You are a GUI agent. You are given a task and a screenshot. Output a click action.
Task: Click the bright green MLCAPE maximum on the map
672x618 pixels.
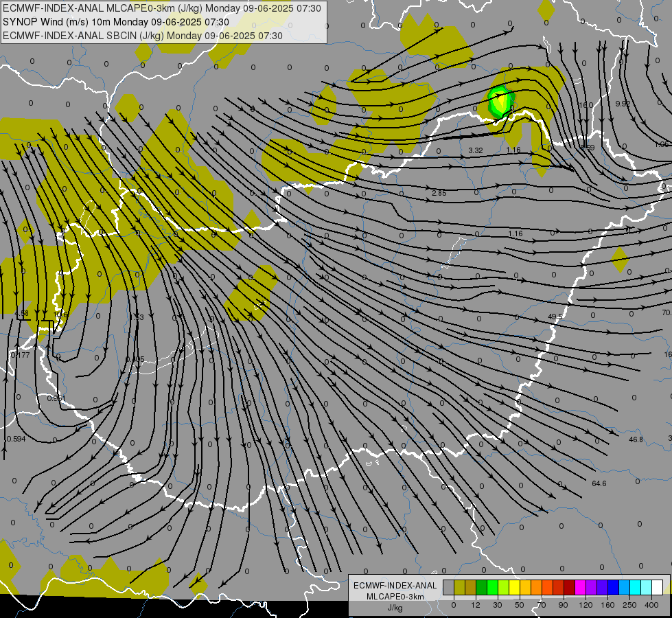[x=500, y=102]
